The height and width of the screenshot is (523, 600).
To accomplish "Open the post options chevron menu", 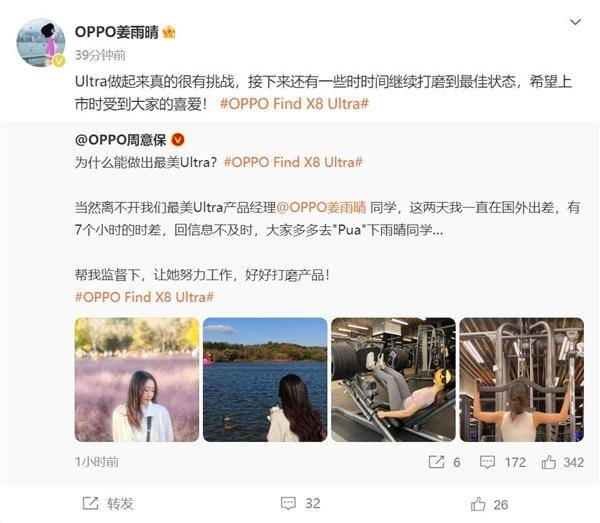I will 575,22.
